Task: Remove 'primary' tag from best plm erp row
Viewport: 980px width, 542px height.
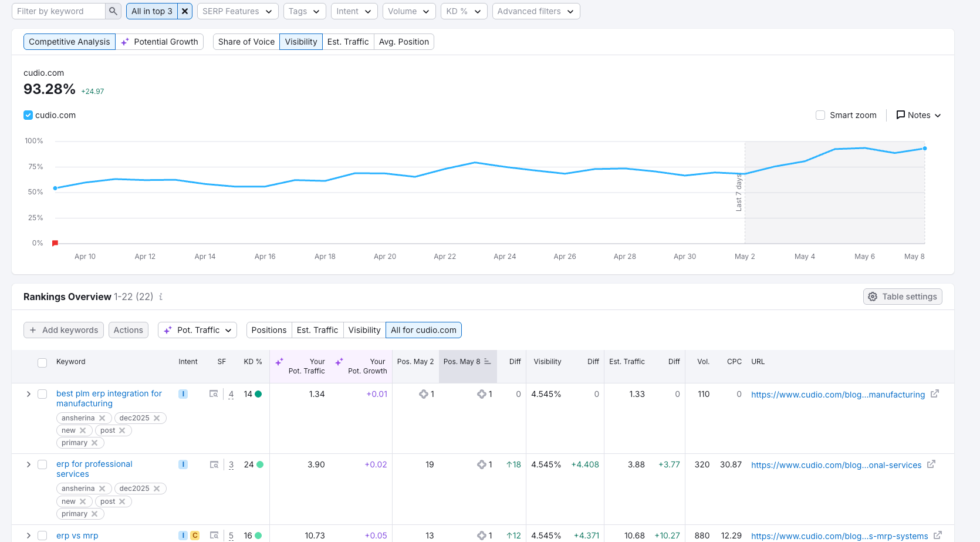Action: pos(94,443)
